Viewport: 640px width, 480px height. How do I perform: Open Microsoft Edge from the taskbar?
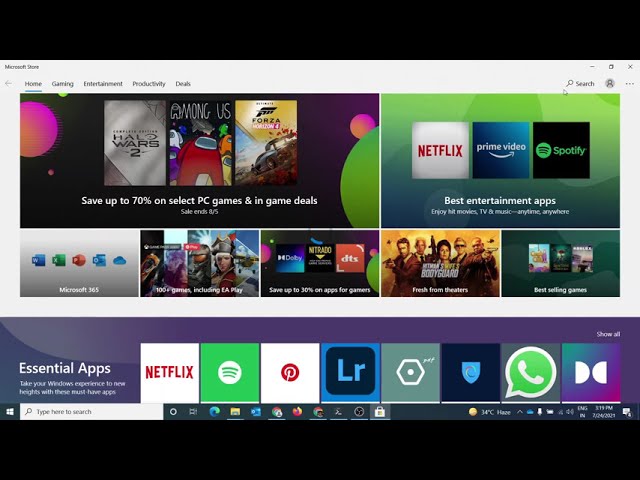(214, 412)
